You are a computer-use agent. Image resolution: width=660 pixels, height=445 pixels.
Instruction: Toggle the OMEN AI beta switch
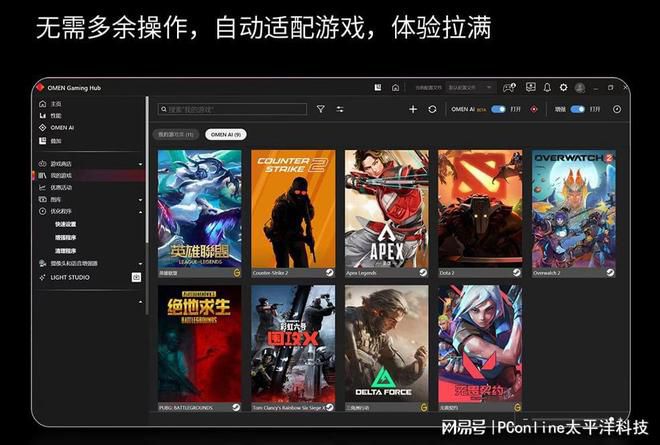pyautogui.click(x=498, y=109)
